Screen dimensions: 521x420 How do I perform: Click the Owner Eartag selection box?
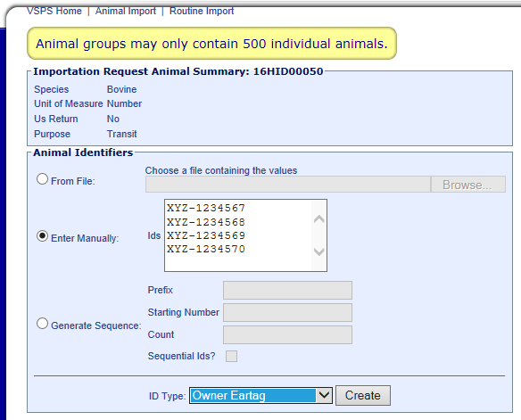click(x=260, y=395)
